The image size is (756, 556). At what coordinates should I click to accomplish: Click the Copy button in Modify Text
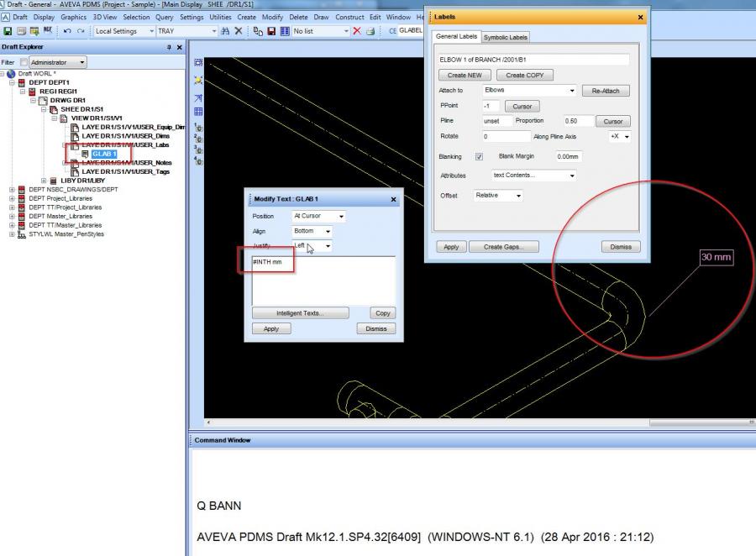pos(383,313)
